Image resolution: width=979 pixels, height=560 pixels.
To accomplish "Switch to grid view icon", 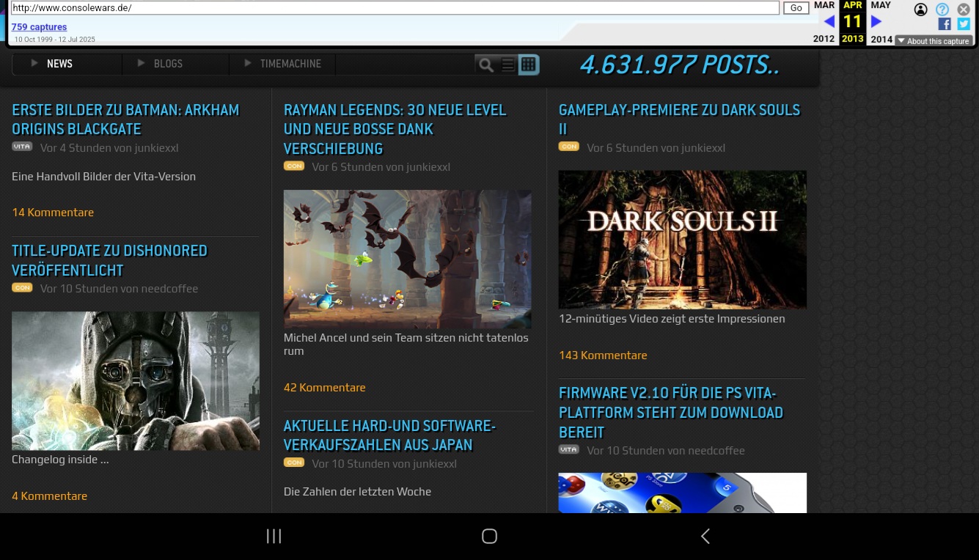I will pyautogui.click(x=528, y=65).
